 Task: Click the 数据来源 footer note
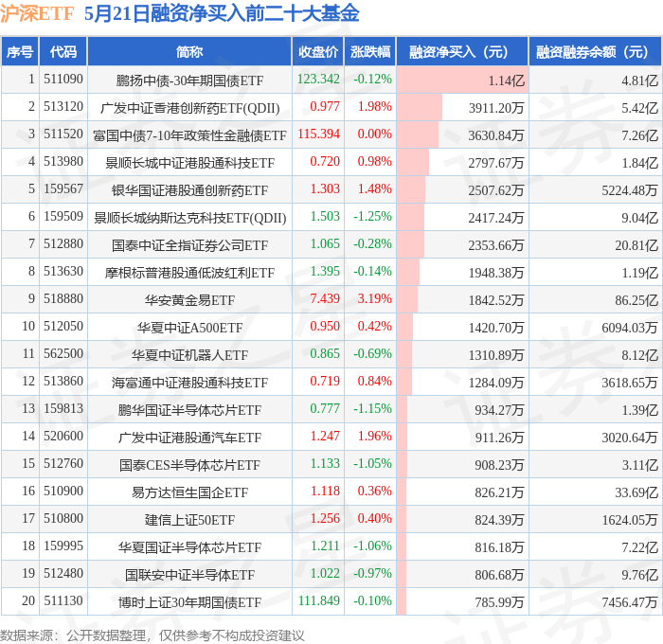pyautogui.click(x=152, y=635)
